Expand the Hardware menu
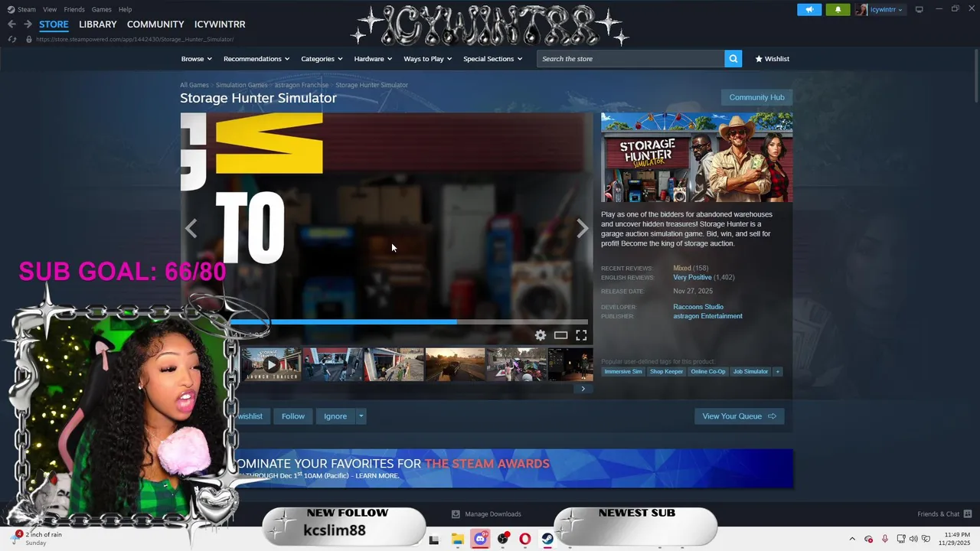The width and height of the screenshot is (980, 551). point(373,59)
